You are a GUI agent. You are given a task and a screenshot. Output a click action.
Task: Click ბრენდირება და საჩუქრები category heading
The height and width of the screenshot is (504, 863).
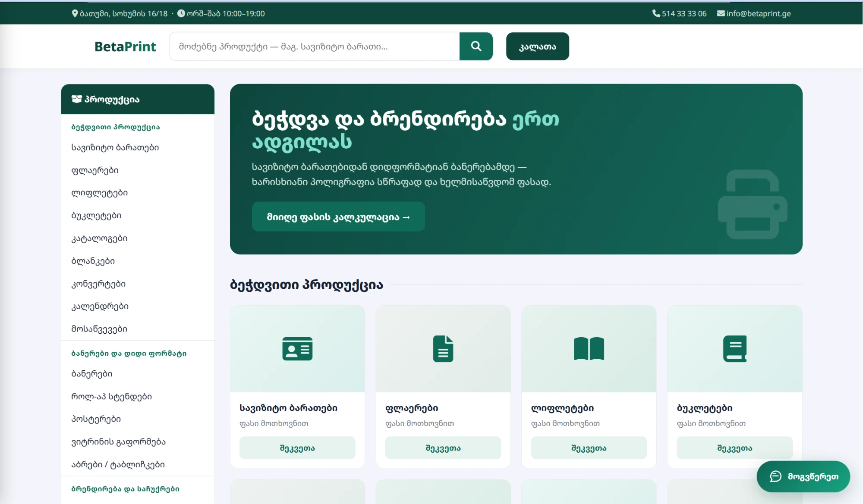click(x=125, y=489)
